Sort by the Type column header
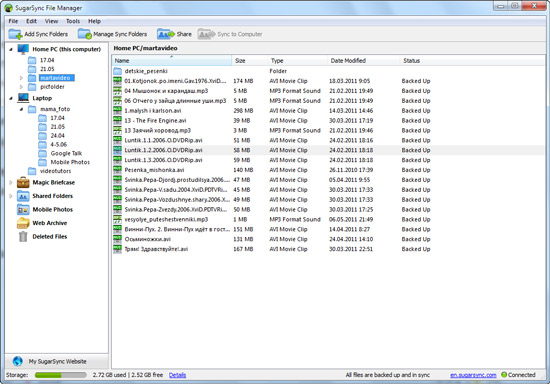This screenshot has width=550, height=384. point(297,60)
